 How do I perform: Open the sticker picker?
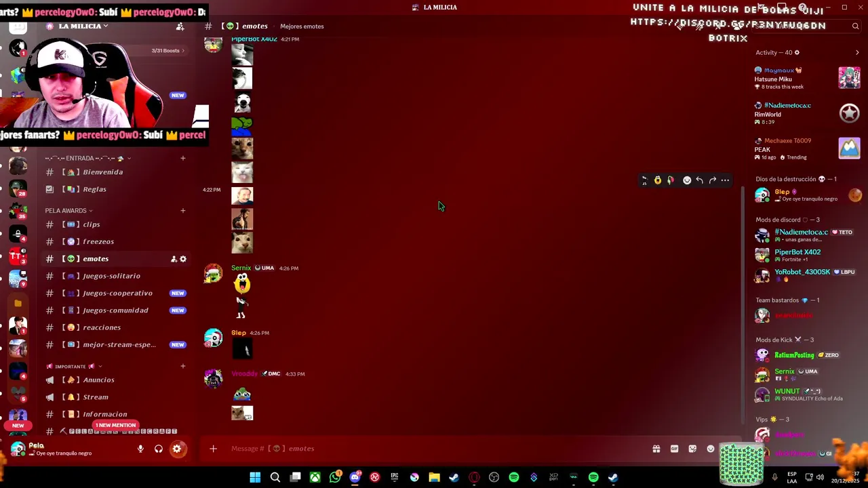(x=692, y=449)
